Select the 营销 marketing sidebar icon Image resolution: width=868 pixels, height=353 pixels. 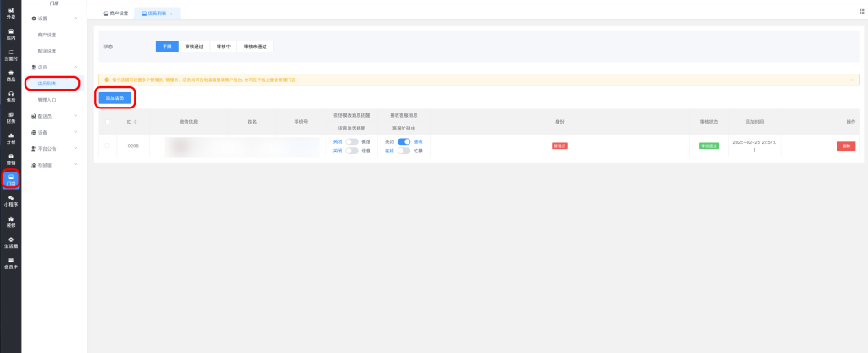pyautogui.click(x=10, y=158)
